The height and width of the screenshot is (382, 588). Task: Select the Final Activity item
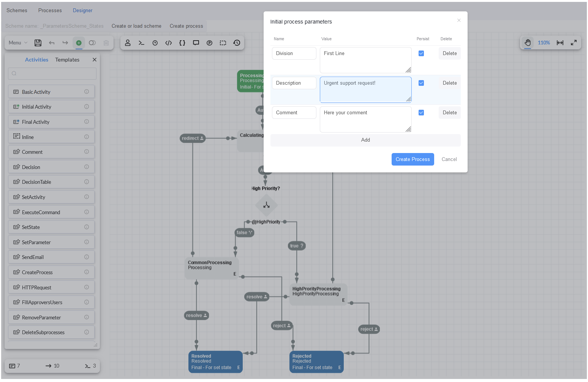pos(51,122)
